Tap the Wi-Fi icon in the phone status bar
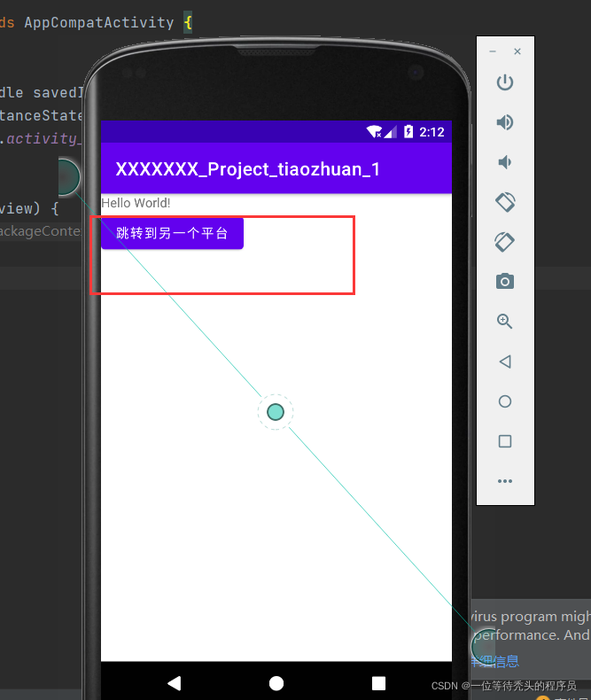Viewport: 591px width, 700px height. tap(374, 132)
